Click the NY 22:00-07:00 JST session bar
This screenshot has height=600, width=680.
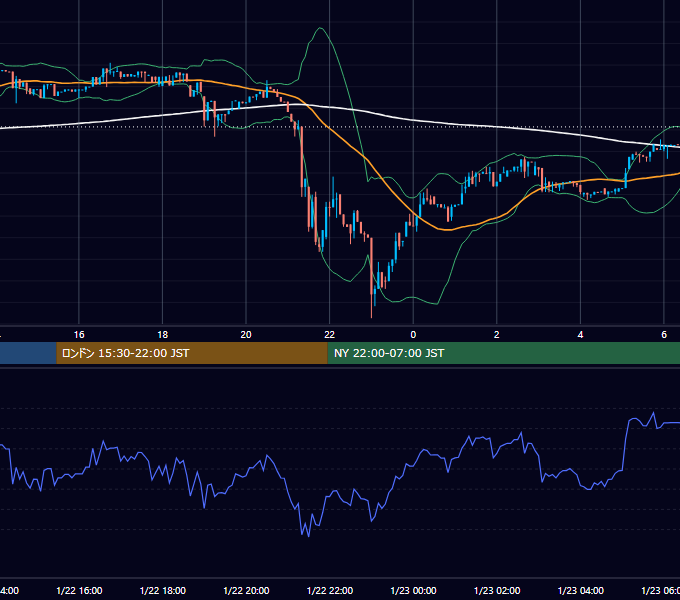pos(503,353)
